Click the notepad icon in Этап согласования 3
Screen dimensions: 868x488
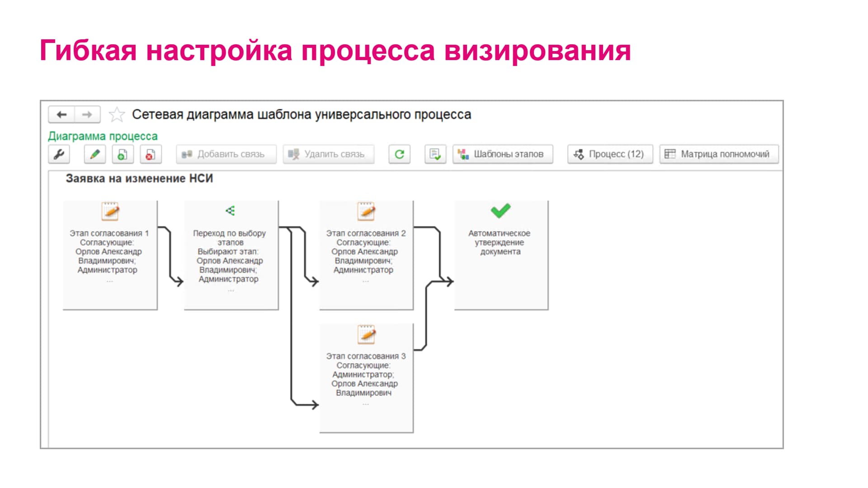pos(366,334)
